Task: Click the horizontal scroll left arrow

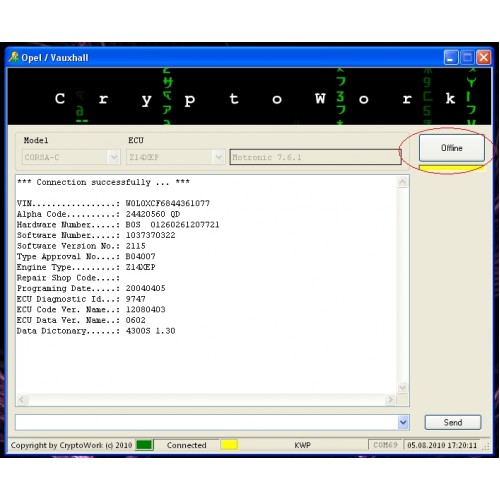Action: [x=23, y=399]
